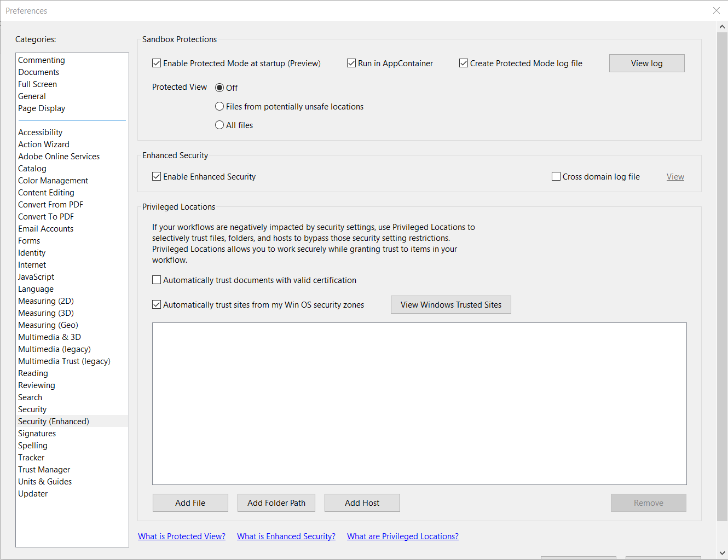The height and width of the screenshot is (560, 728).
Task: Switch to the Trust Manager category
Action: (44, 469)
